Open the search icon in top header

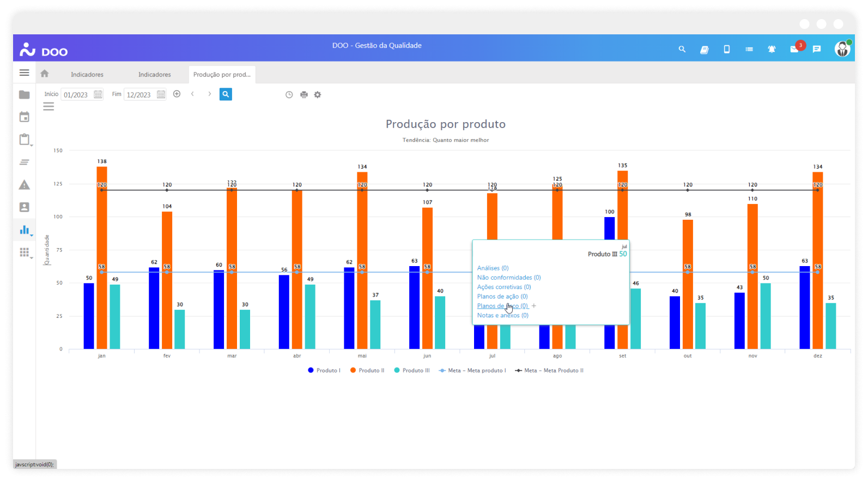[682, 49]
